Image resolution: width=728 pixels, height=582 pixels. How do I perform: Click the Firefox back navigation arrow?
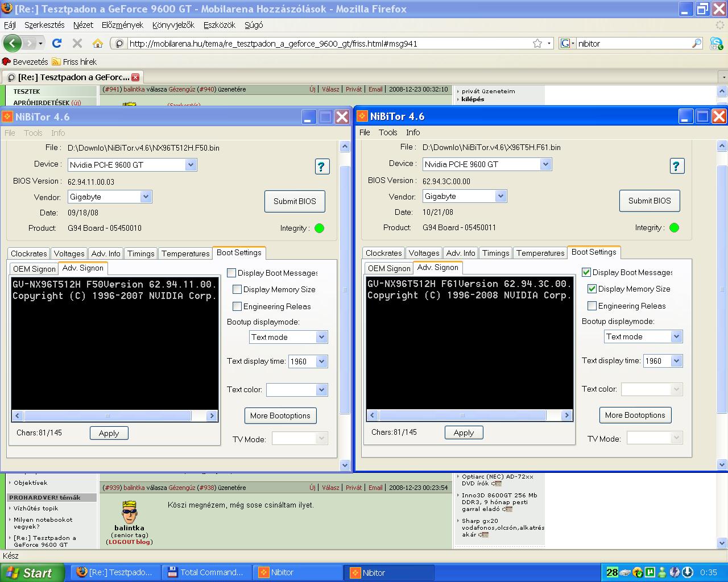click(12, 43)
